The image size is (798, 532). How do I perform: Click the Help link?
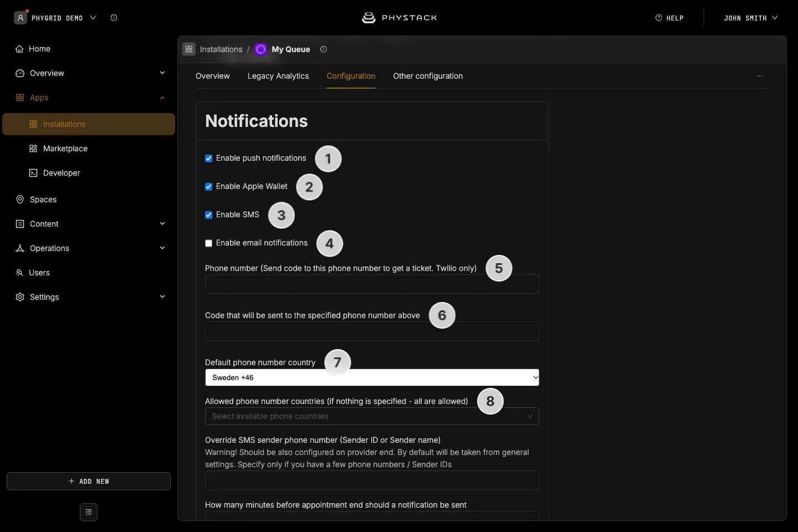tap(669, 18)
